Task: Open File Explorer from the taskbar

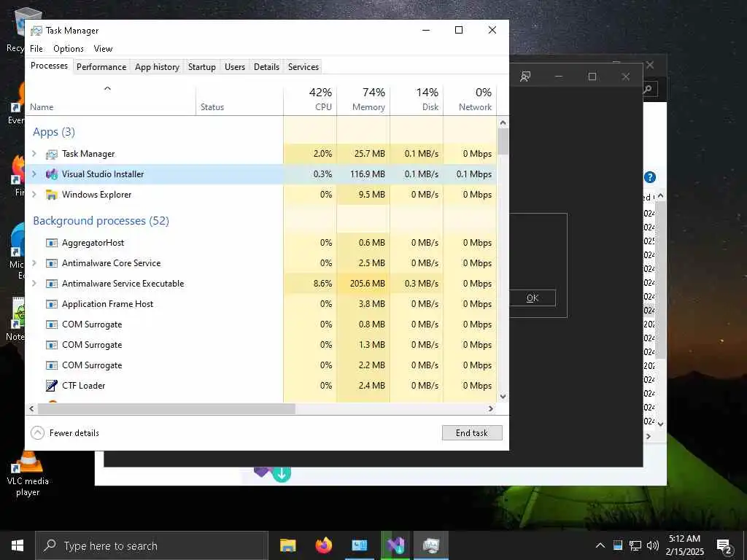Action: coord(287,545)
